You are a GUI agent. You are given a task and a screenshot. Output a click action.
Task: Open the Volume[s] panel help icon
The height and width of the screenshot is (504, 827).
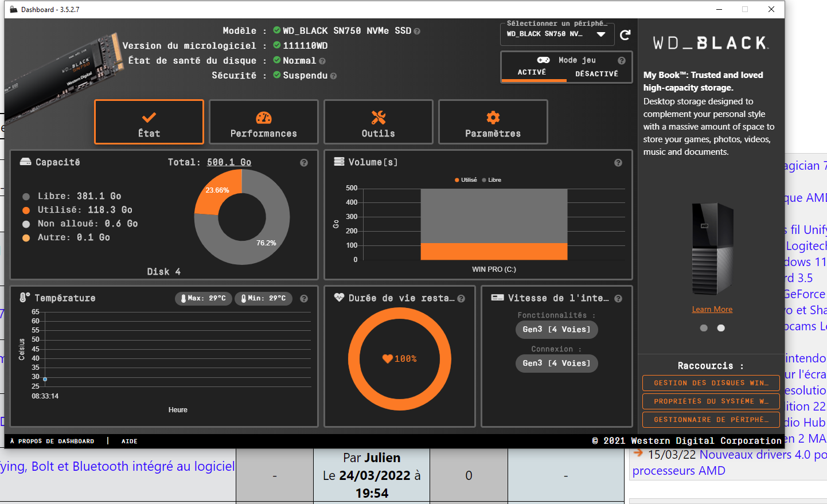[x=618, y=163]
